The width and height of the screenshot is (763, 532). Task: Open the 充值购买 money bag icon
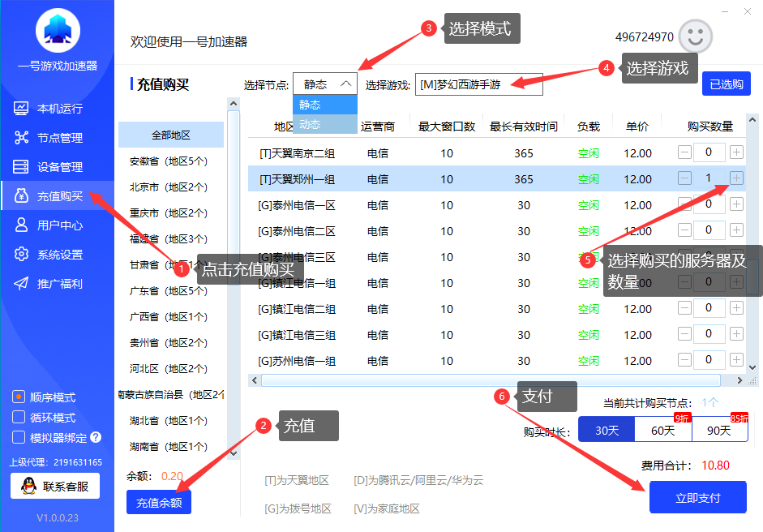coord(21,195)
